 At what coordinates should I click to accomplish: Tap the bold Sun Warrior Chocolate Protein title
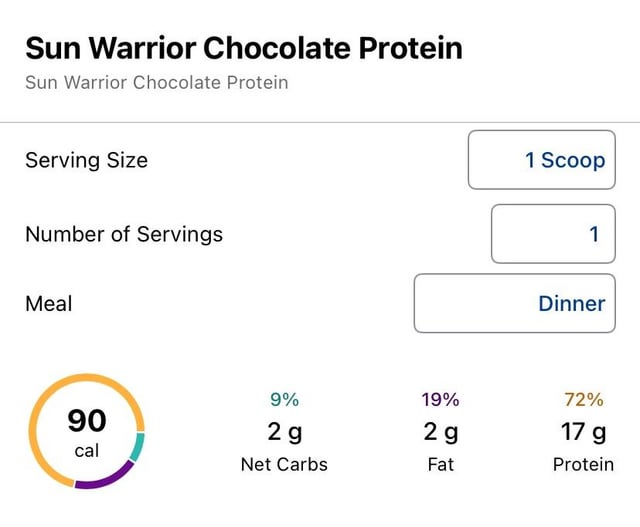(244, 48)
